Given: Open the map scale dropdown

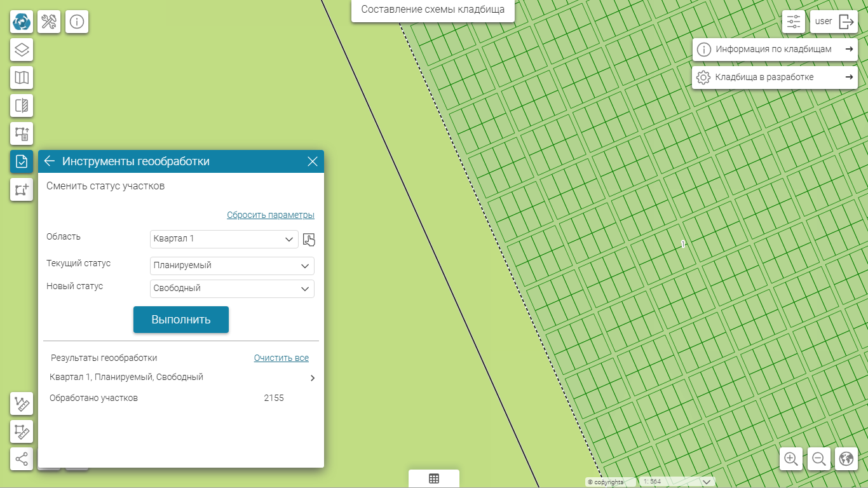Looking at the screenshot, I should point(677,482).
